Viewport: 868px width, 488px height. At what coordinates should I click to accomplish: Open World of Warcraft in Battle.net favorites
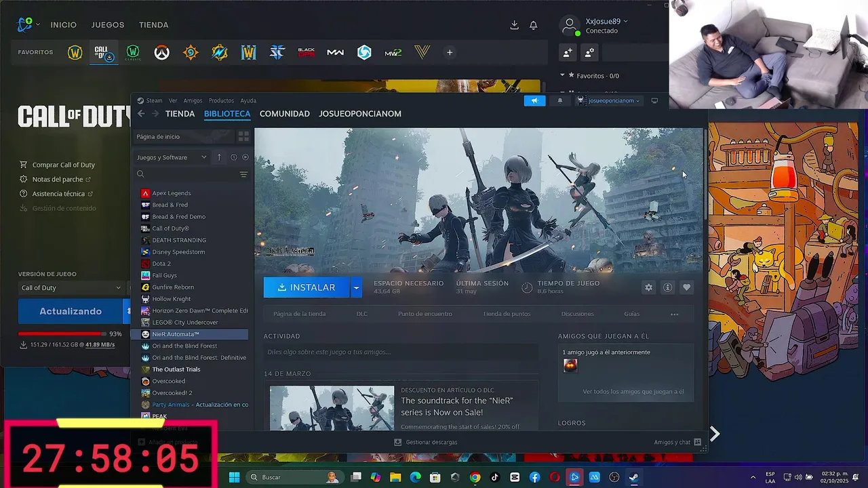tap(75, 52)
